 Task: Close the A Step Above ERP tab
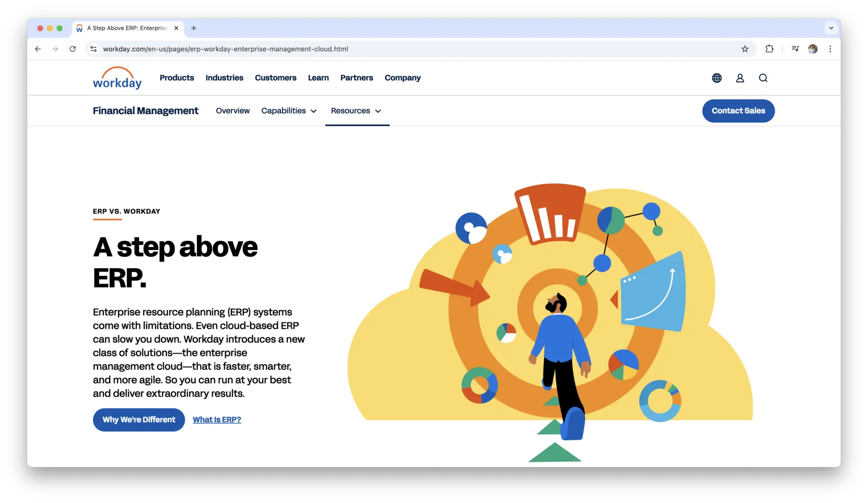(176, 28)
